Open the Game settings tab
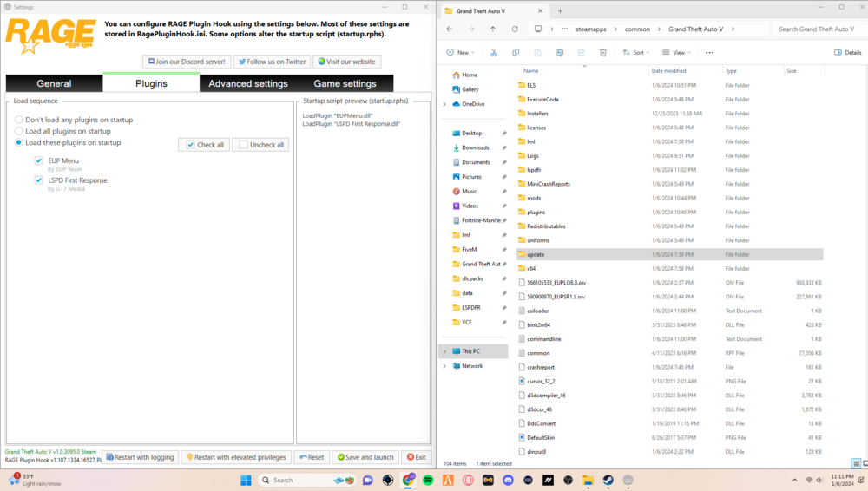Screen dimensions: 868x491 pos(345,83)
